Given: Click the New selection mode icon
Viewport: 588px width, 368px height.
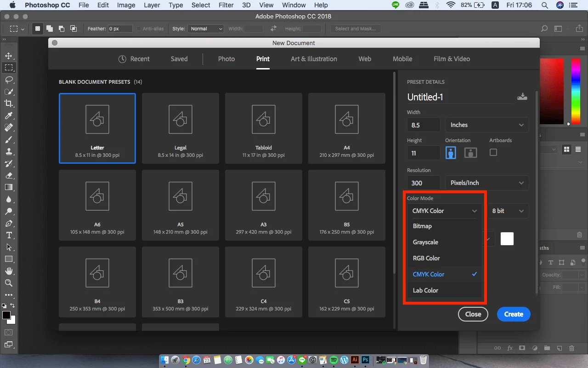Looking at the screenshot, I should coord(38,29).
